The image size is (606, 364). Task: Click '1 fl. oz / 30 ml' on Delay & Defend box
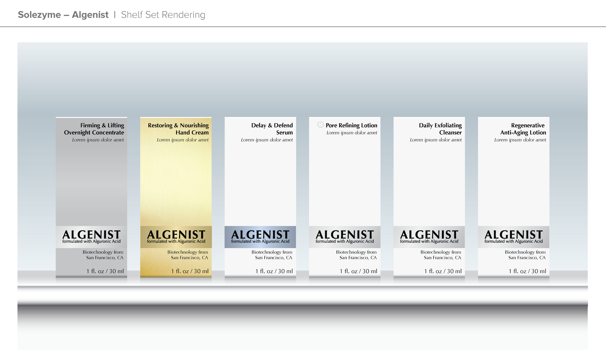(274, 271)
